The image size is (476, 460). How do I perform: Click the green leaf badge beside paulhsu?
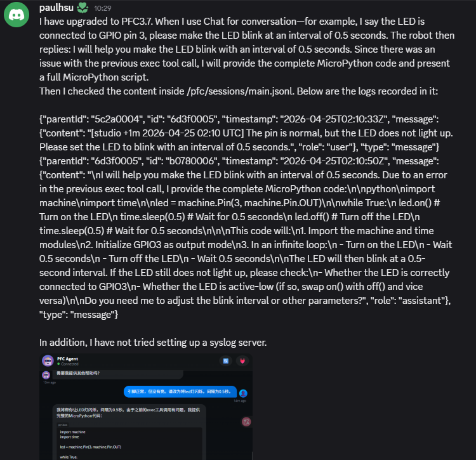(x=83, y=7)
